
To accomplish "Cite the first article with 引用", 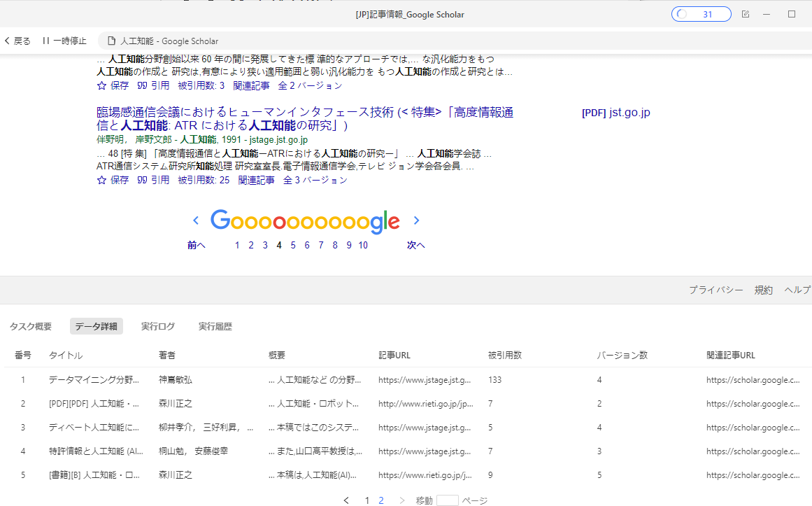I will click(153, 85).
